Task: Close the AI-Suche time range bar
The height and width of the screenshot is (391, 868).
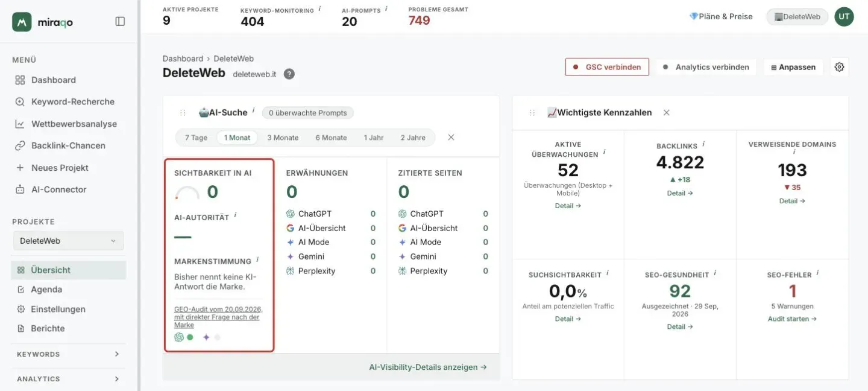Action: 451,138
